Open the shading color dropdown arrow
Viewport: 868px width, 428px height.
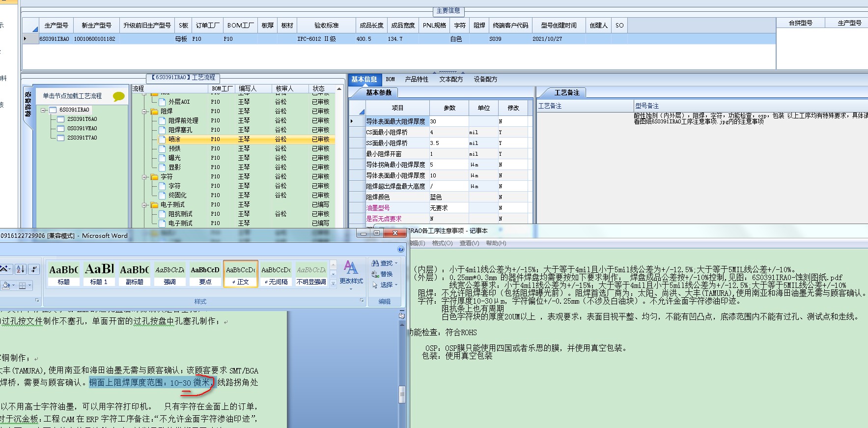(13, 285)
